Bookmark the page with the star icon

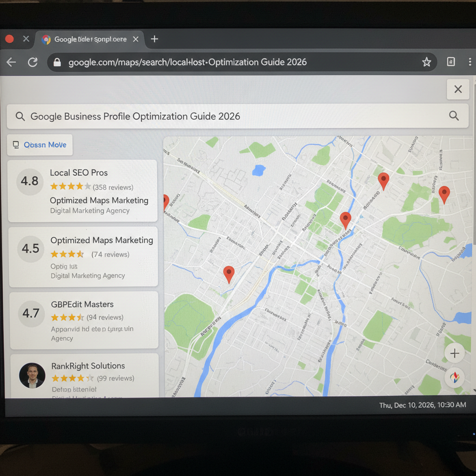427,62
